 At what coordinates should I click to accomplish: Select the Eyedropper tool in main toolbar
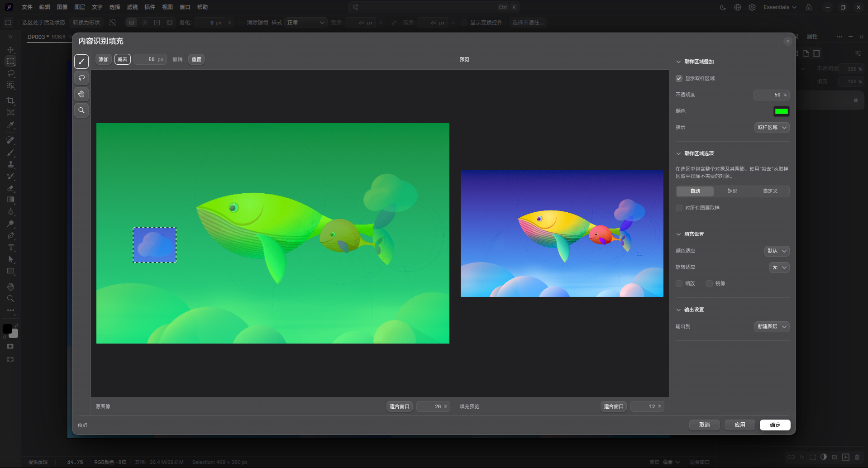[11, 125]
